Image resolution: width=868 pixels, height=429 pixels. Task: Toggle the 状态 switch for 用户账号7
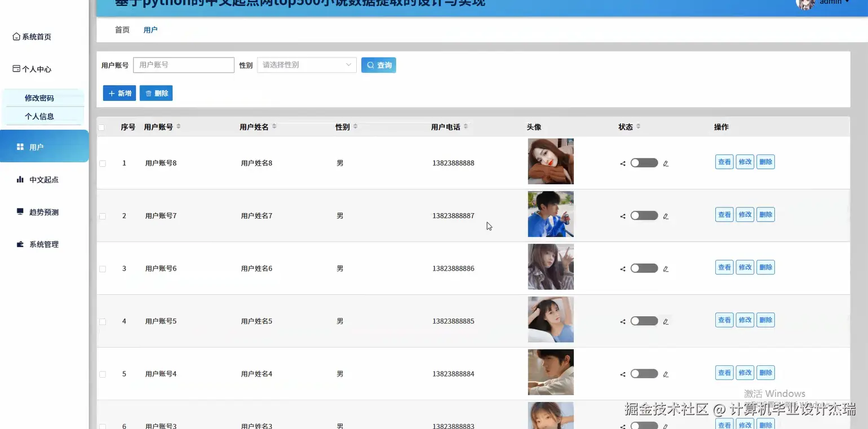tap(644, 215)
